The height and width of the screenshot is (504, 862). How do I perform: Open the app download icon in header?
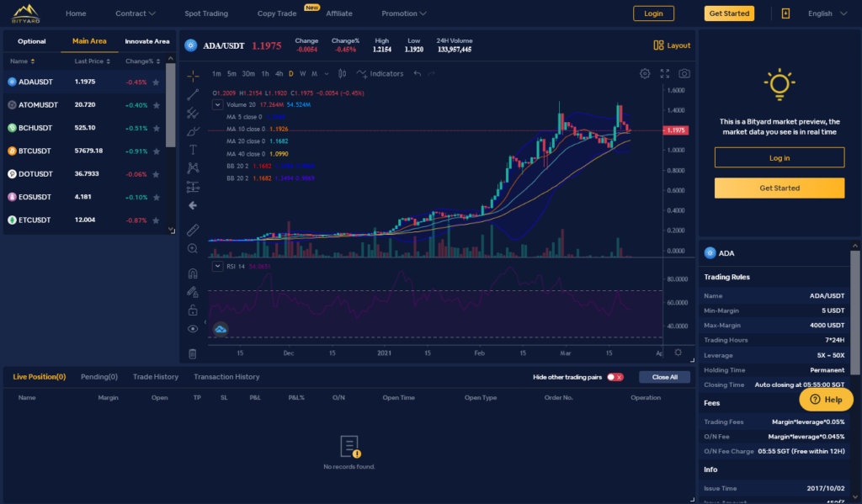[785, 13]
